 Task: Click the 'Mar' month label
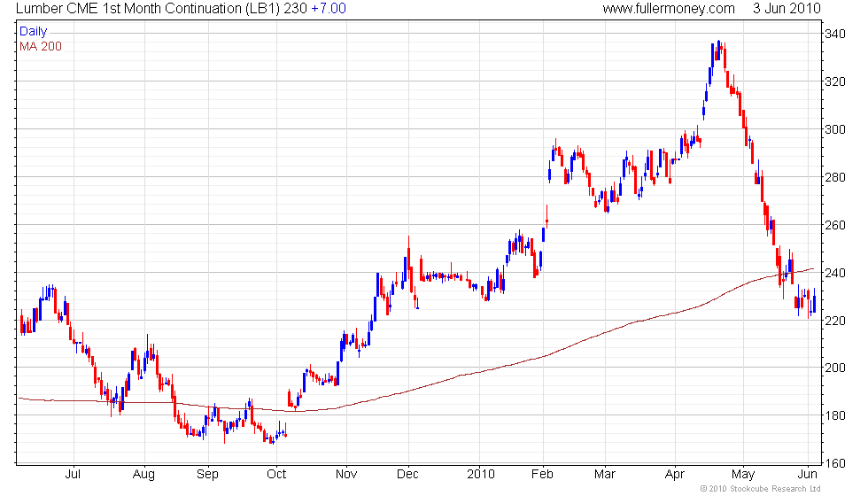[604, 475]
